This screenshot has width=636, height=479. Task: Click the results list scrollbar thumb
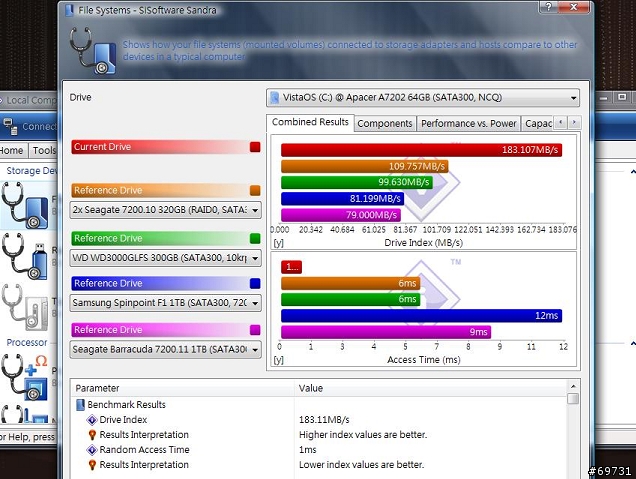(x=573, y=398)
